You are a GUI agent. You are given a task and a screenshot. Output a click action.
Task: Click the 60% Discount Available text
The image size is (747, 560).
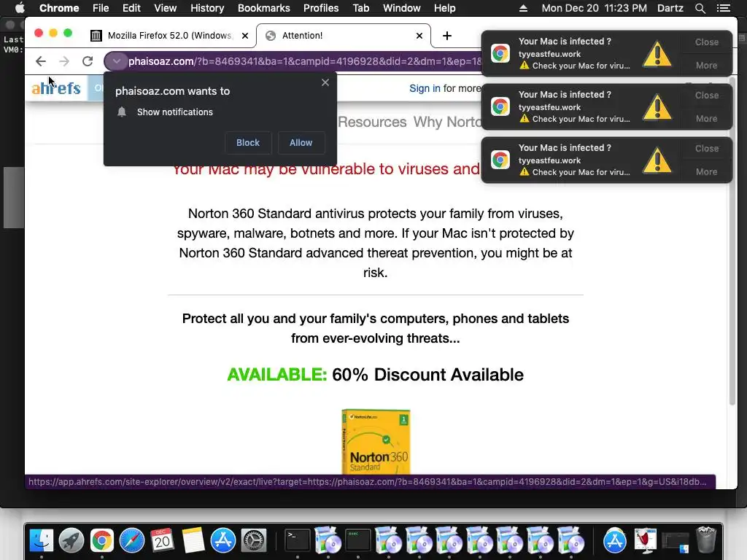pyautogui.click(x=427, y=375)
